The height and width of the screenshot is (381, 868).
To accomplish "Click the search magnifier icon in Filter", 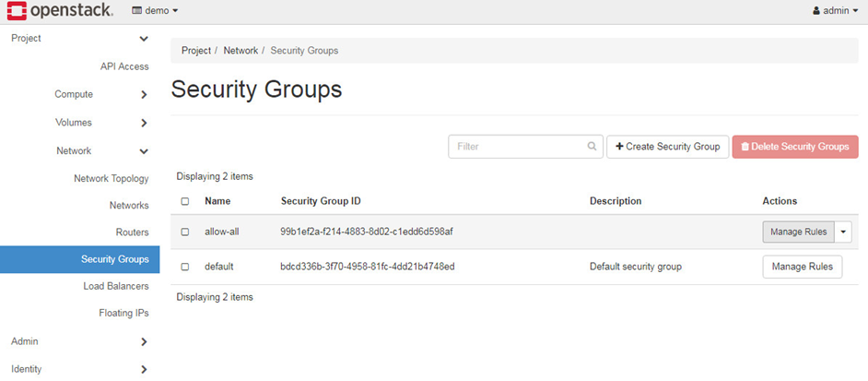I will pyautogui.click(x=592, y=147).
